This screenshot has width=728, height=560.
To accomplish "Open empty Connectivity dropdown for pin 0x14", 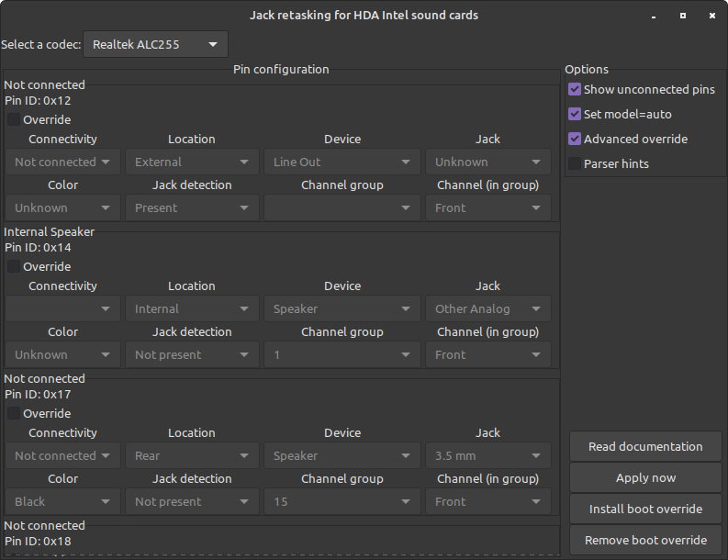I will [x=62, y=308].
